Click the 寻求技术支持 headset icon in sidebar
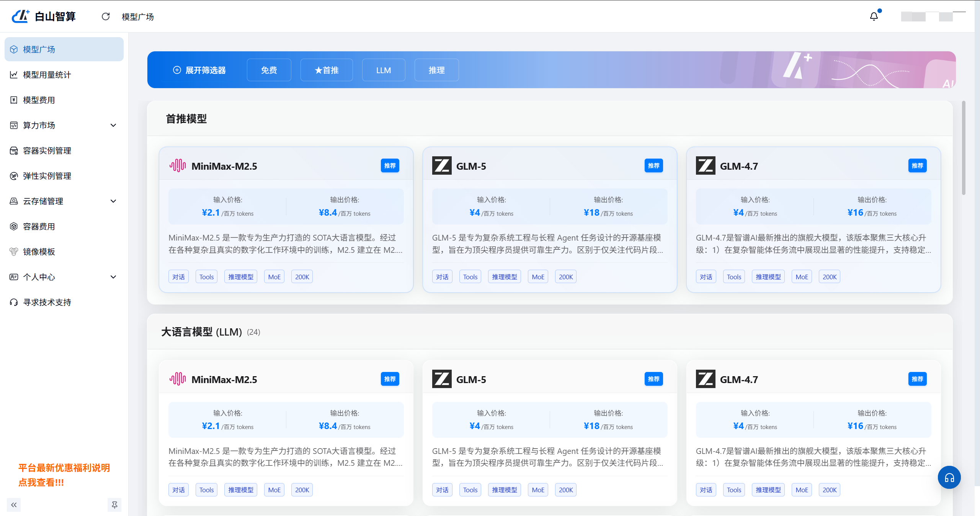Screen dimensions: 980x516 (x=14, y=302)
